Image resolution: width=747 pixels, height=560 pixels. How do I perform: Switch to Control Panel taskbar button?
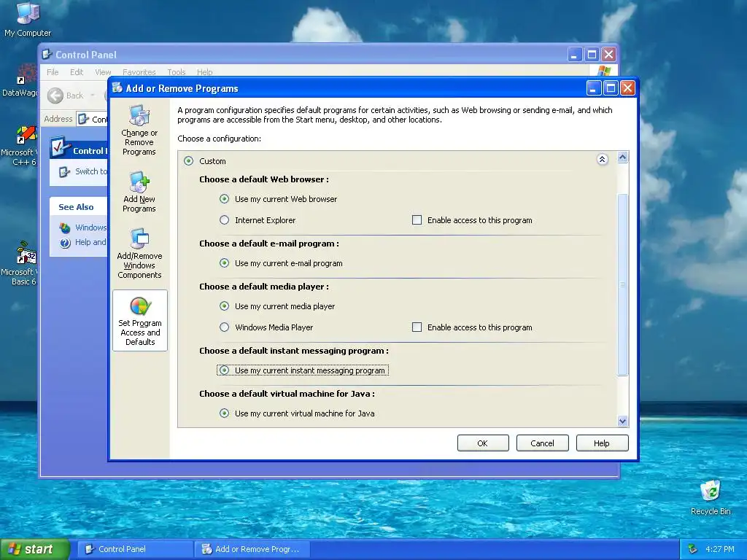pos(135,549)
